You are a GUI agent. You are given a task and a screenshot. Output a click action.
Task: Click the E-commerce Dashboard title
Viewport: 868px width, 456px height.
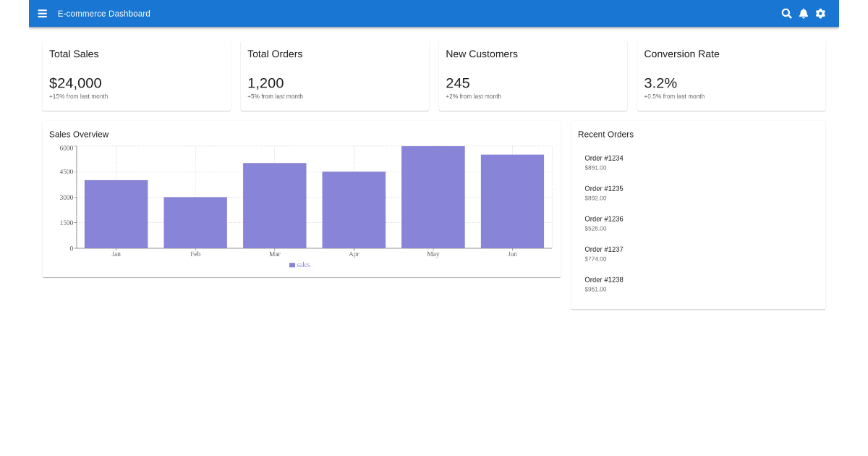tap(104, 14)
